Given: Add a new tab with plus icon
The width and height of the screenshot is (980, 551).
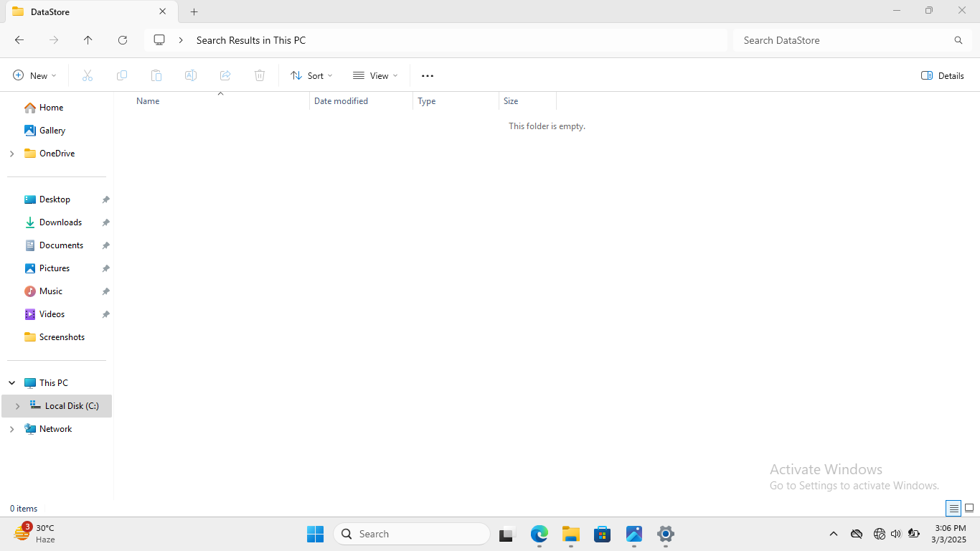Looking at the screenshot, I should [x=194, y=11].
